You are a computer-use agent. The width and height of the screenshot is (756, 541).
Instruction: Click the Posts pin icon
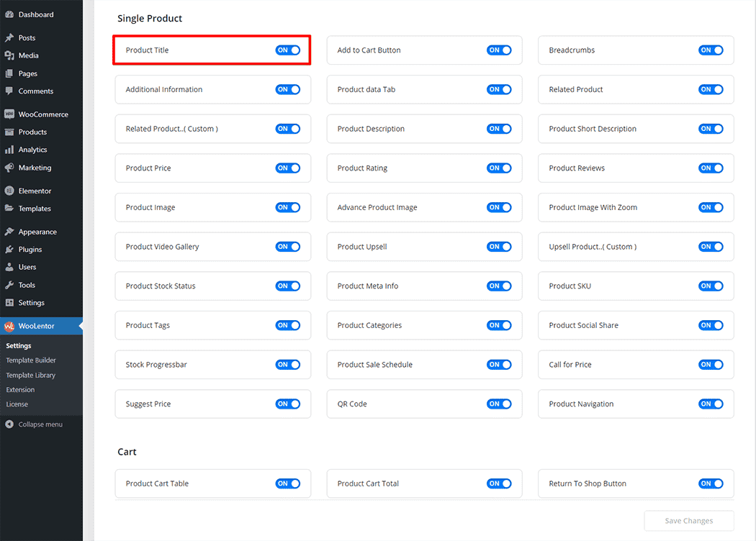(9, 38)
